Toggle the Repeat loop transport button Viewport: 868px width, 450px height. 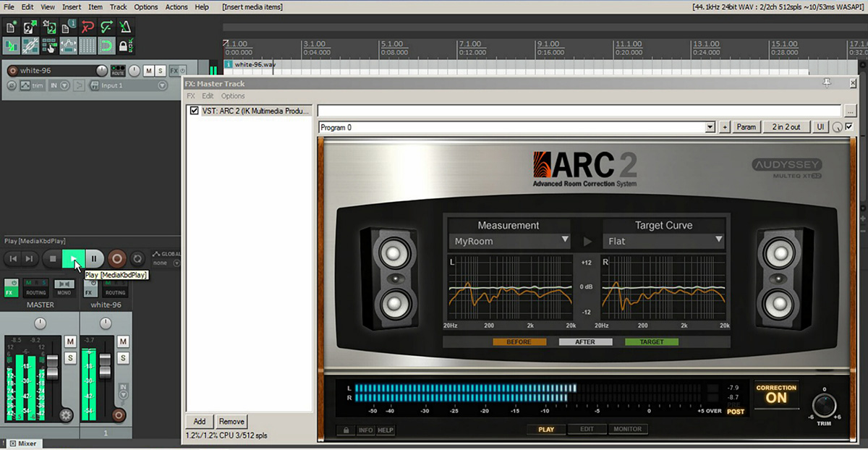(137, 258)
